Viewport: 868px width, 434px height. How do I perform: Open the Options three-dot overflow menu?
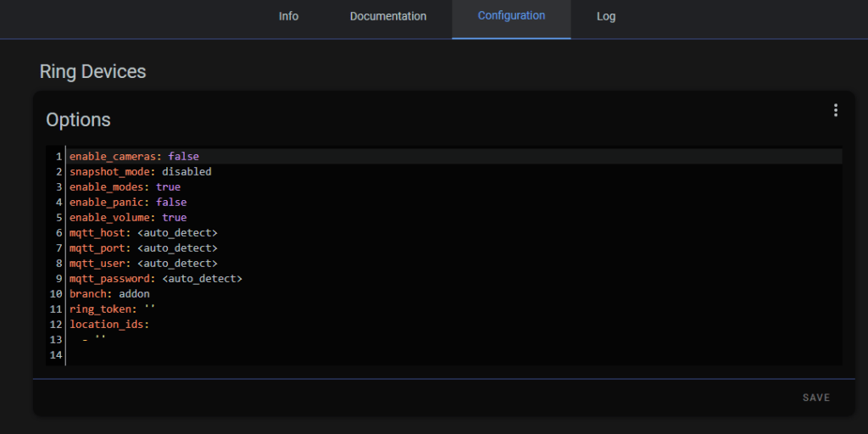(835, 111)
